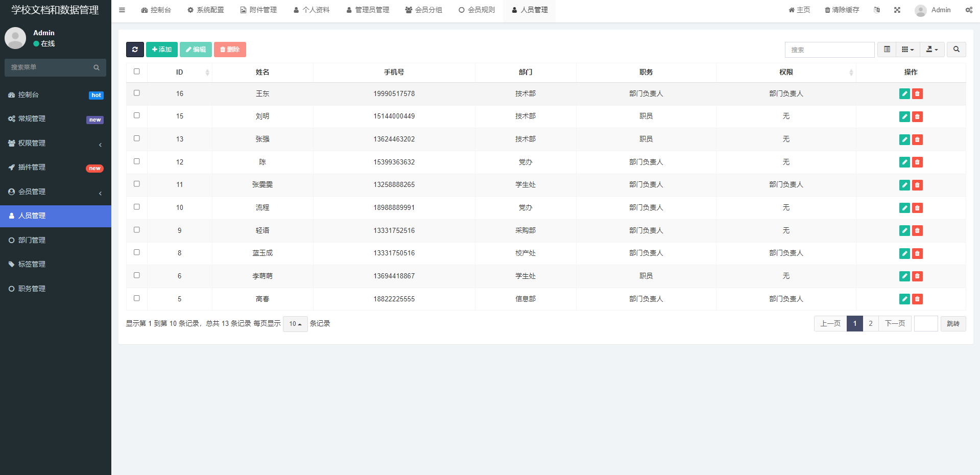980x475 pixels.
Task: Click the table search input field
Action: tap(829, 50)
